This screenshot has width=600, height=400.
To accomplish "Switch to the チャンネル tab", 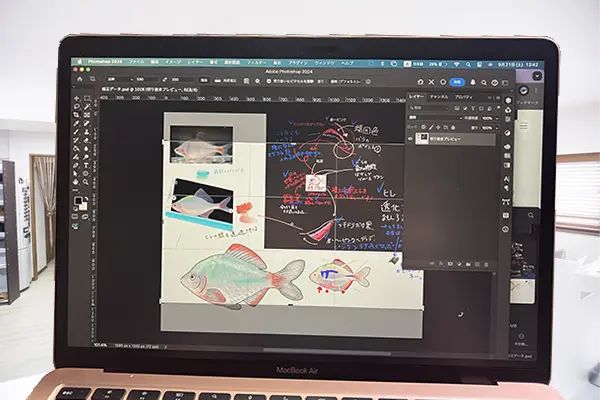I will point(439,96).
